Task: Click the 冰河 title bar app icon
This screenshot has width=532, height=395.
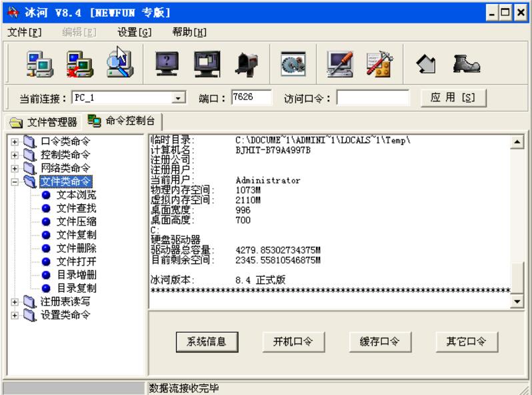Action: (13, 13)
